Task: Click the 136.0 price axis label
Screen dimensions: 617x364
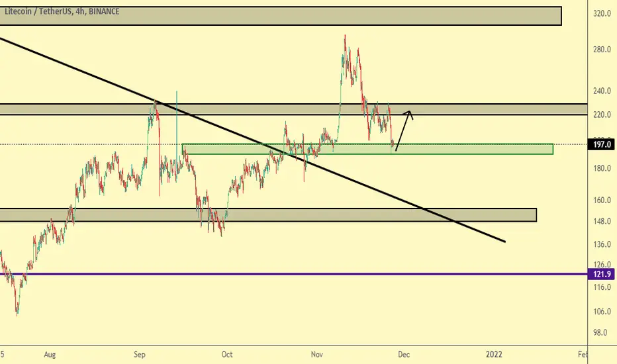Action: pyautogui.click(x=602, y=244)
